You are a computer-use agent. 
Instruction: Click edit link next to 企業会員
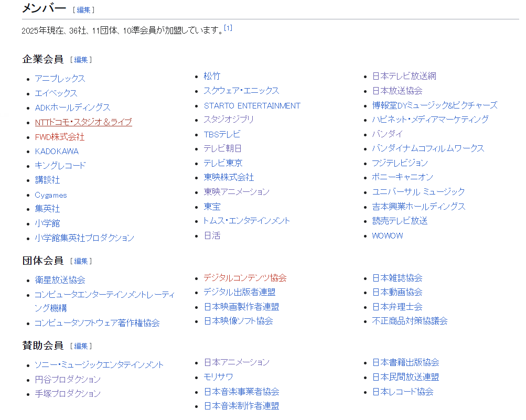pyautogui.click(x=81, y=60)
